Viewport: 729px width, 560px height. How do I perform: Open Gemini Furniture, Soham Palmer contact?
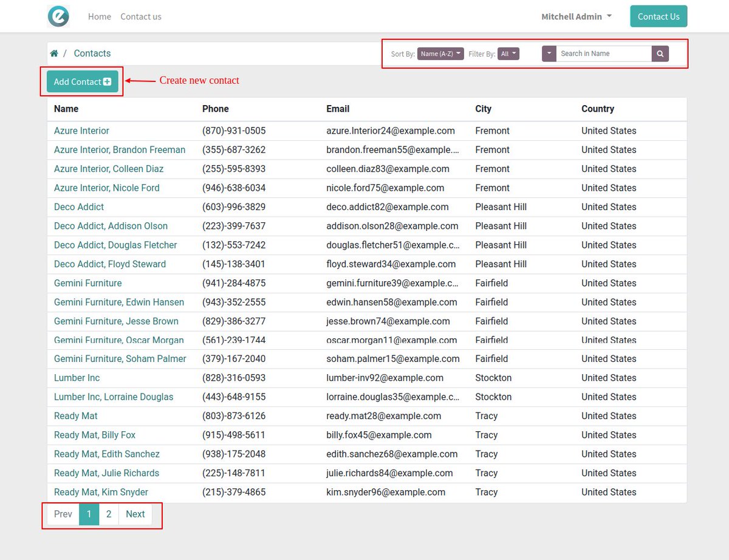click(120, 358)
